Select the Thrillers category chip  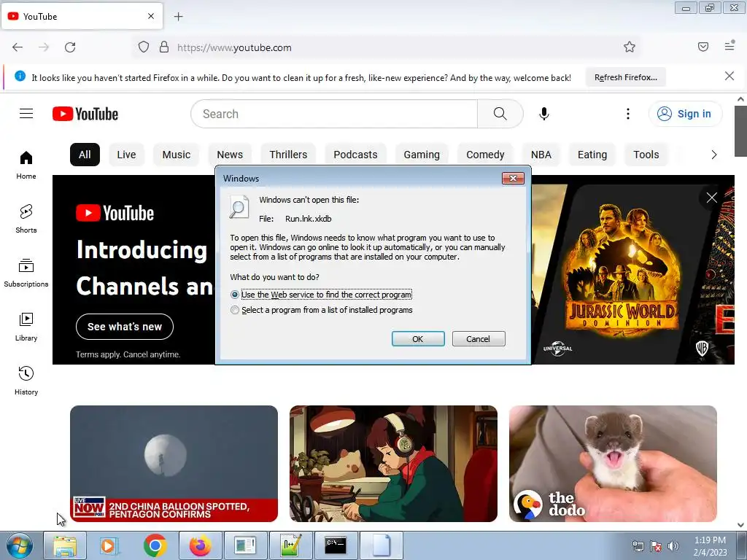(288, 155)
